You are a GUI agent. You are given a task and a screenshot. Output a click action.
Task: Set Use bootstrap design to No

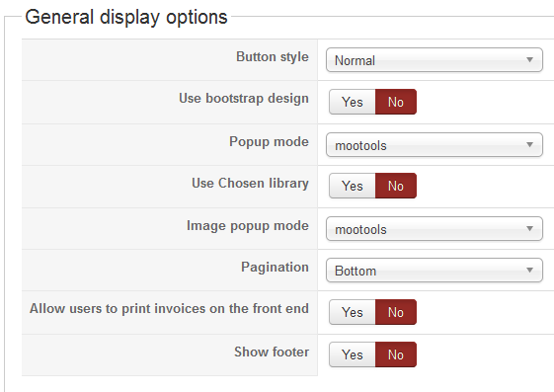(396, 102)
